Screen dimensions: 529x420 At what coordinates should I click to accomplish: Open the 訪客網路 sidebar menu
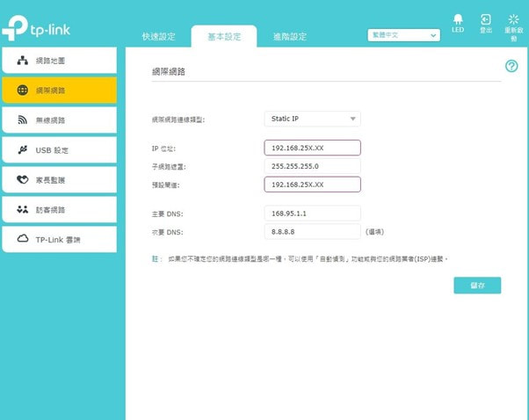[x=60, y=209]
